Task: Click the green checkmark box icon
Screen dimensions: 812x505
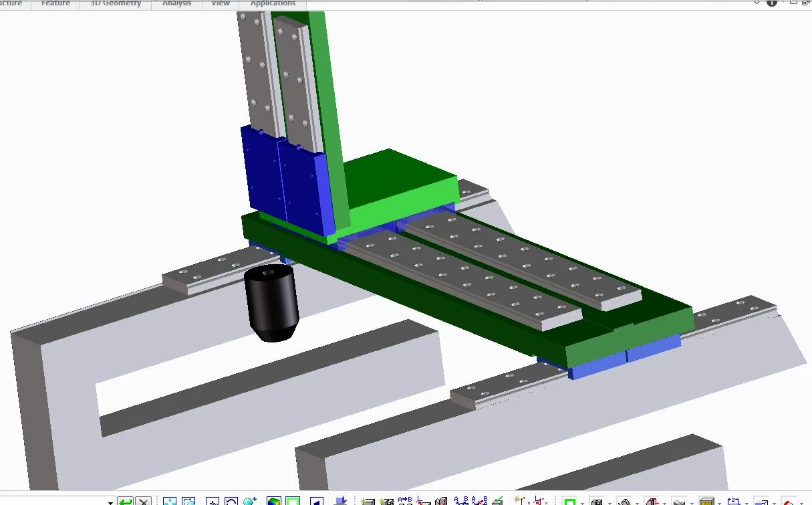Action: (498, 501)
